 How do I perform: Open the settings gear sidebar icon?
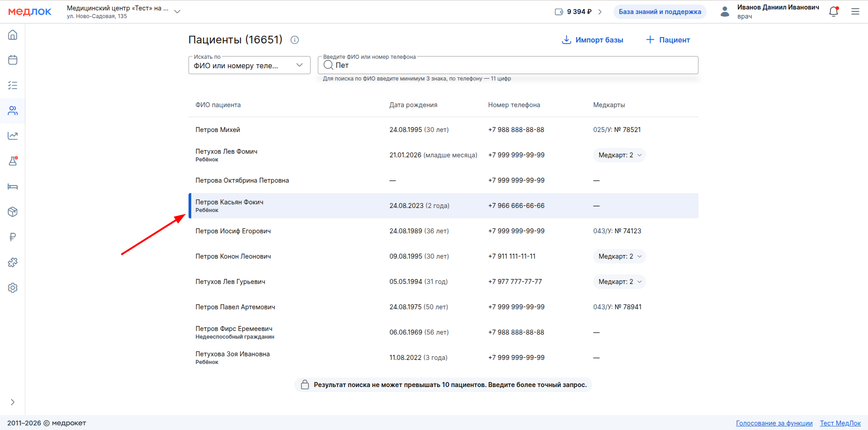click(13, 288)
